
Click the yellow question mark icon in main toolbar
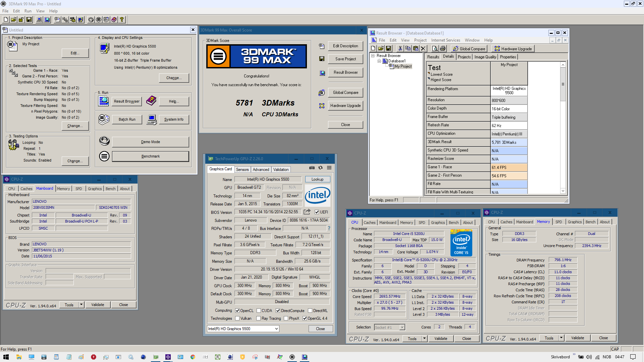coord(122,20)
